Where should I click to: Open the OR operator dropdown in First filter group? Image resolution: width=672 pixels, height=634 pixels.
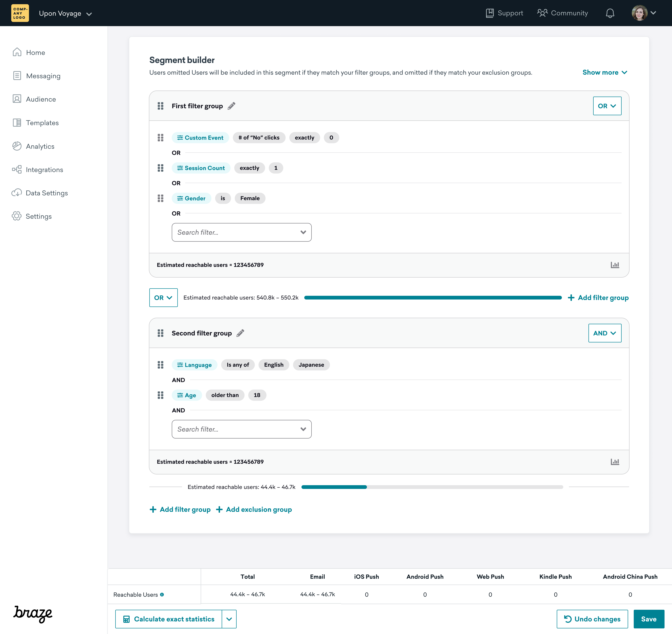pos(607,106)
